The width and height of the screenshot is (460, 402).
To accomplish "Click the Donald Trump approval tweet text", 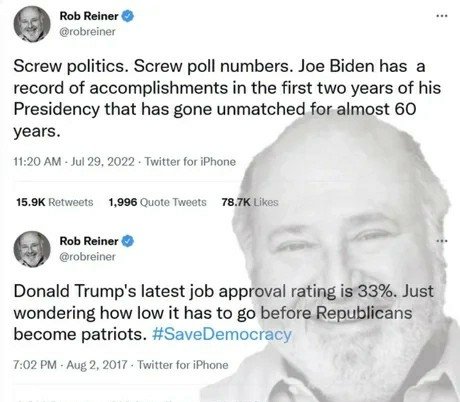I will 223,313.
